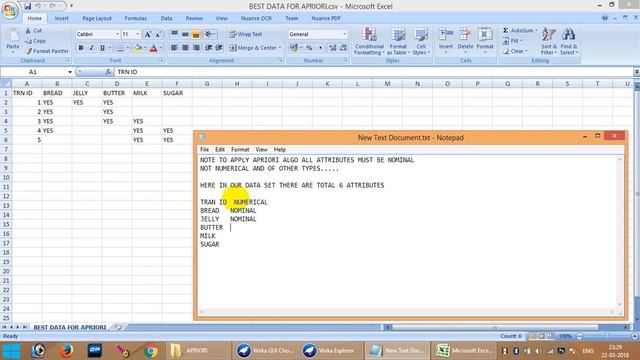Click Decrease Decimal icon
Image resolution: width=640 pixels, height=360 pixels.
pyautogui.click(x=343, y=48)
